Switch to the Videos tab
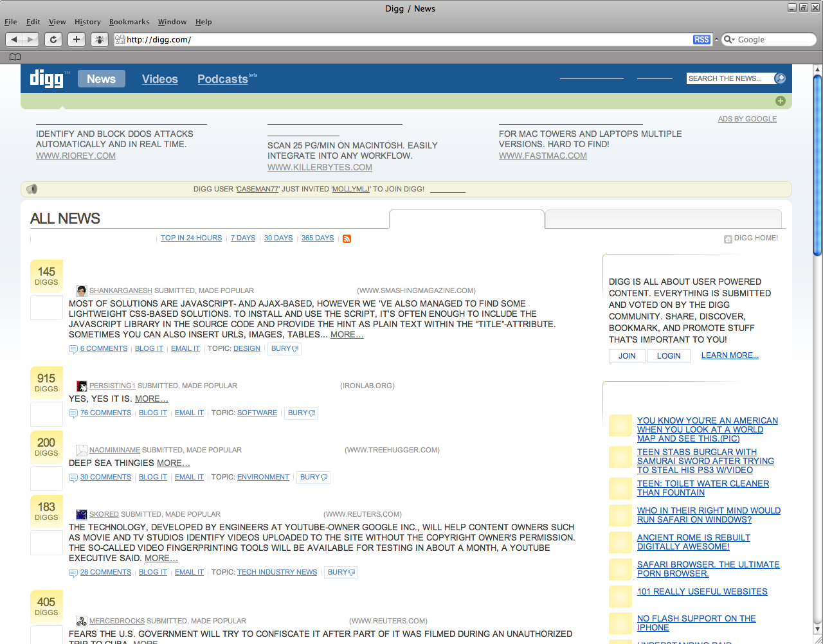The width and height of the screenshot is (823, 644). point(160,79)
